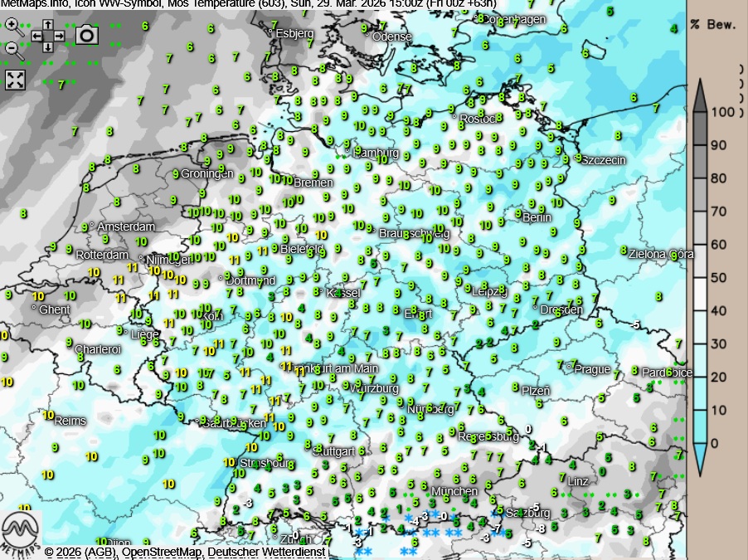Click the Amsterdam city label on map
The width and height of the screenshot is (748, 560).
click(x=126, y=226)
